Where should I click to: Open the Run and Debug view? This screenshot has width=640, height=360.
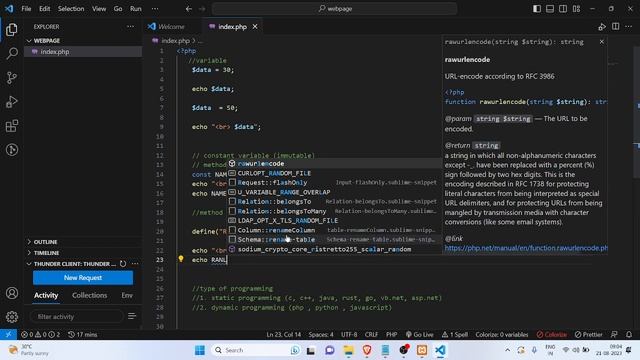12,102
